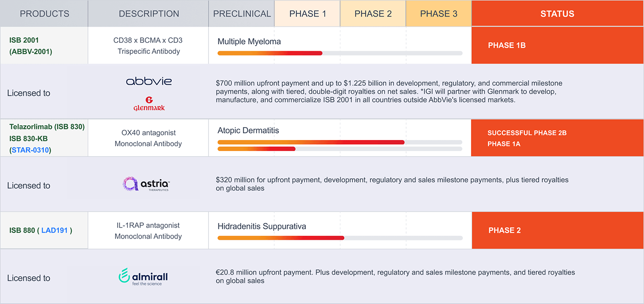Click the Almirall logo

[x=143, y=277]
